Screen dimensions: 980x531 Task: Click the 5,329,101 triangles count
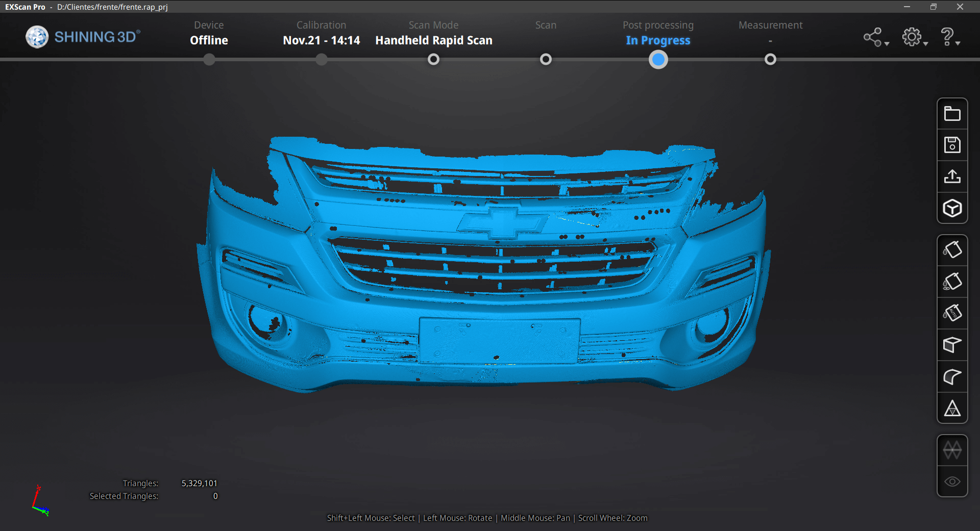[x=199, y=483]
